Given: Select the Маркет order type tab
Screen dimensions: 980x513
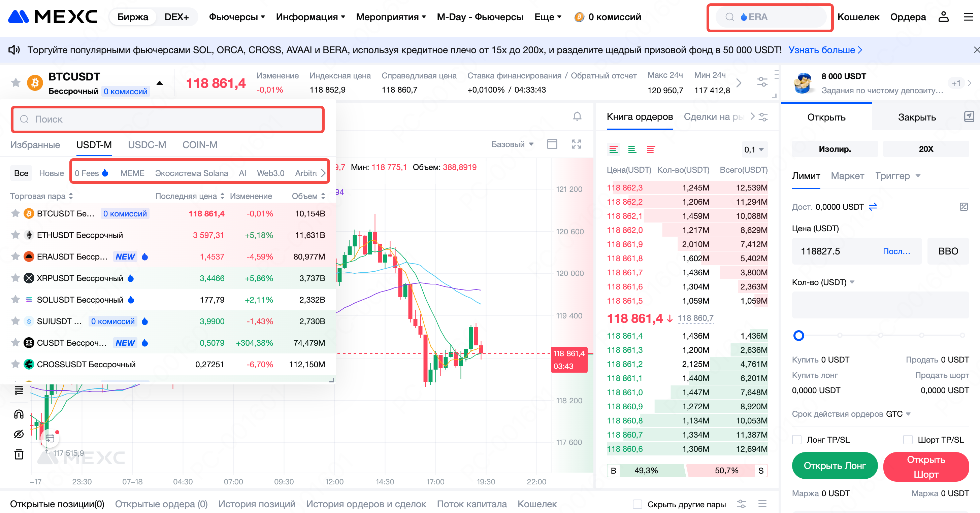Looking at the screenshot, I should pyautogui.click(x=847, y=176).
